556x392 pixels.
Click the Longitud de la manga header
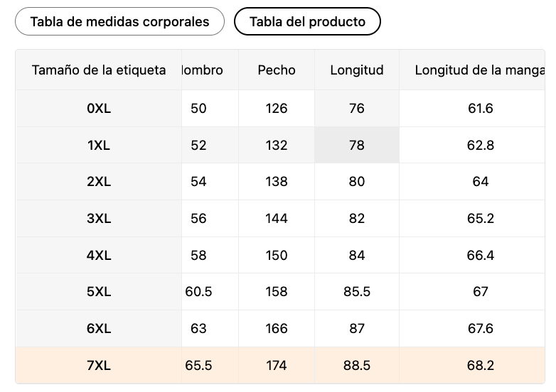coord(480,70)
